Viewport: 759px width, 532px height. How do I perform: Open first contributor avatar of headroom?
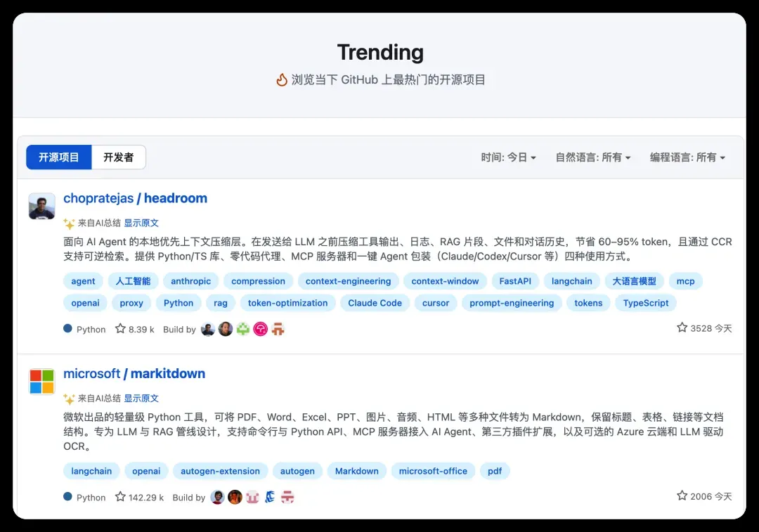click(x=208, y=329)
